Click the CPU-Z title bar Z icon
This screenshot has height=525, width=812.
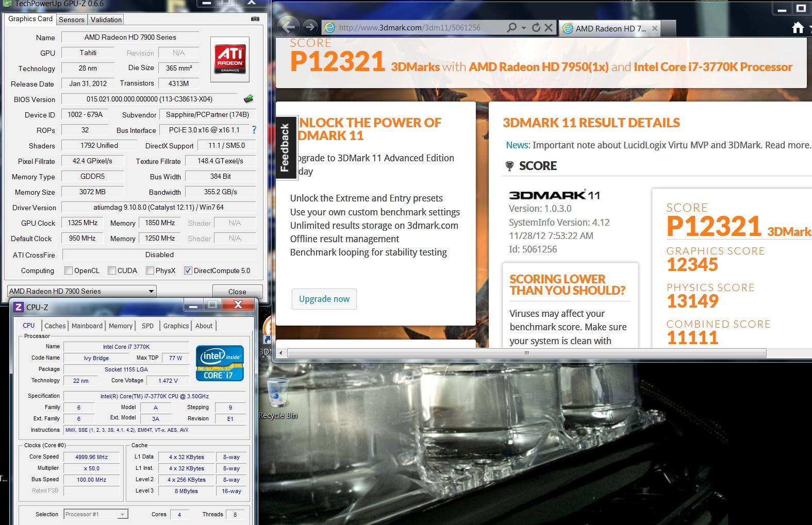tap(19, 307)
